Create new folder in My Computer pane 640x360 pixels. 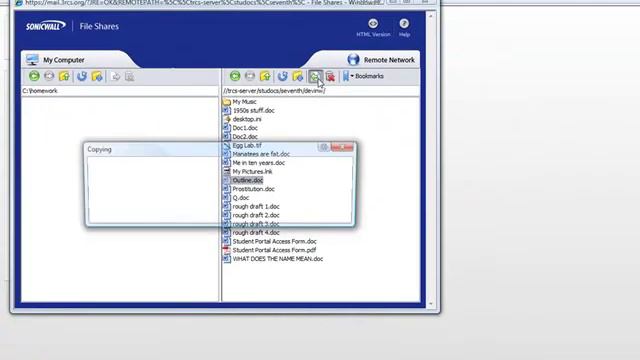[97, 76]
